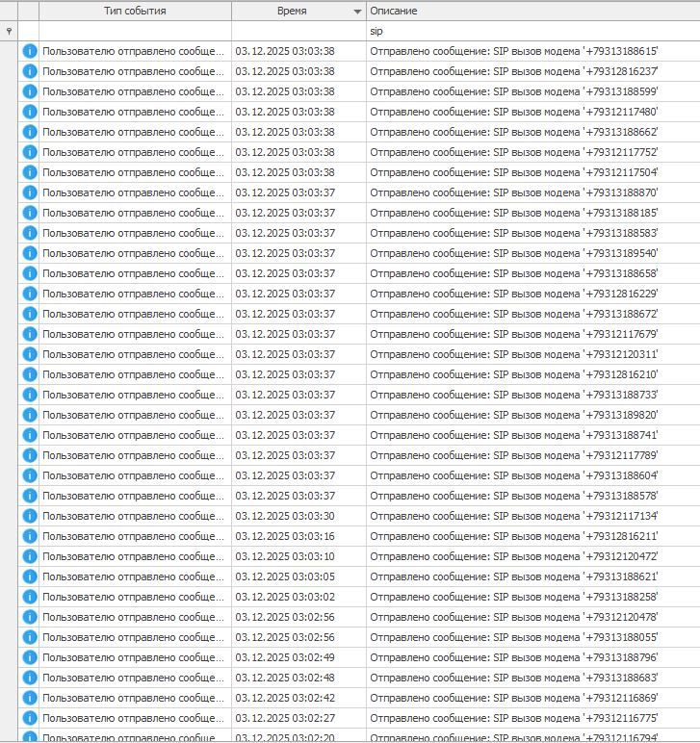Screen dimensions: 700x743
Task: Click the filter row indicator icon
Action: [9, 31]
